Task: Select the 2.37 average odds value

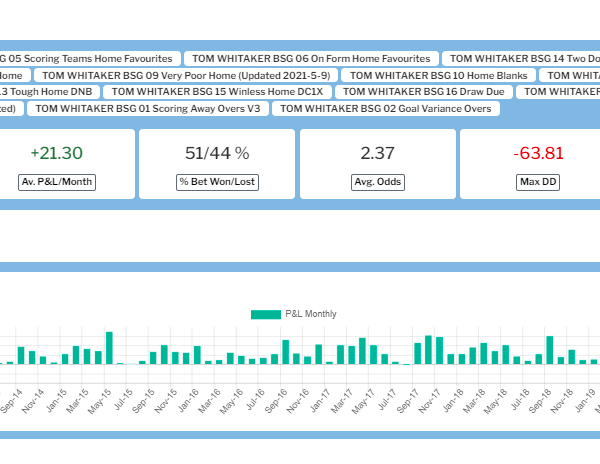Action: coord(378,153)
